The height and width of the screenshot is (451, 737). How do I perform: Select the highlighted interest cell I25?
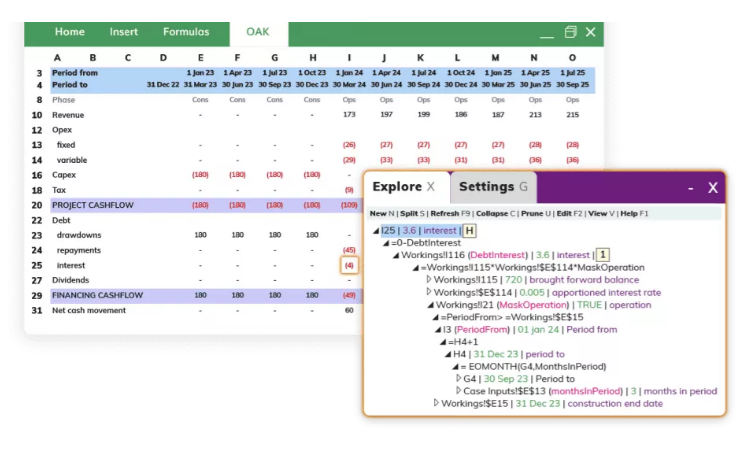[x=349, y=265]
